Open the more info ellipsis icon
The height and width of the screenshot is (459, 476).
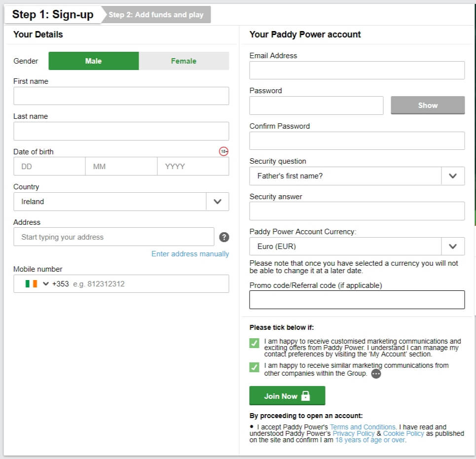[376, 374]
